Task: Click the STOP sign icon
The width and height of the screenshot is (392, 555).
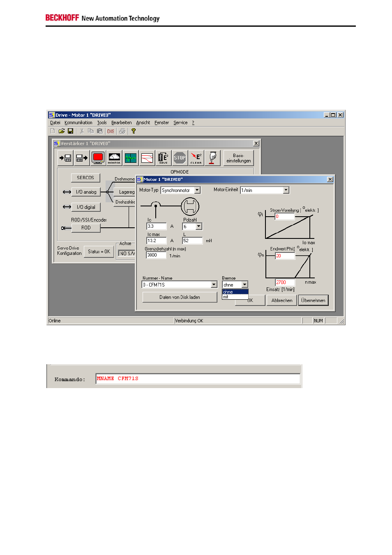Action: (x=180, y=158)
